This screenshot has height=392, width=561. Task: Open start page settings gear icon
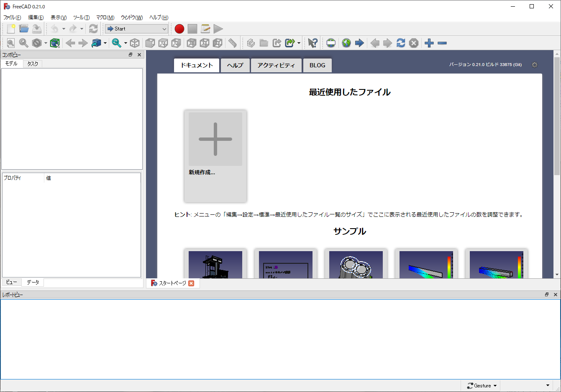(x=534, y=65)
